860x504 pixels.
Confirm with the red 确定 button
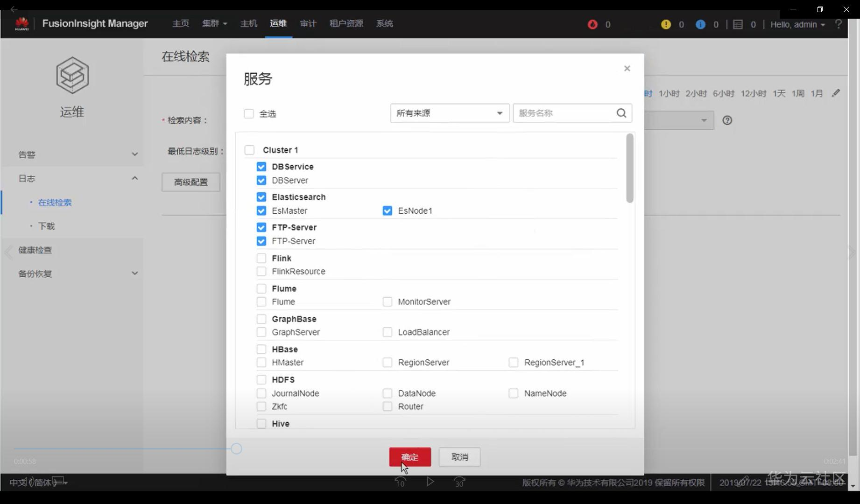pos(410,457)
